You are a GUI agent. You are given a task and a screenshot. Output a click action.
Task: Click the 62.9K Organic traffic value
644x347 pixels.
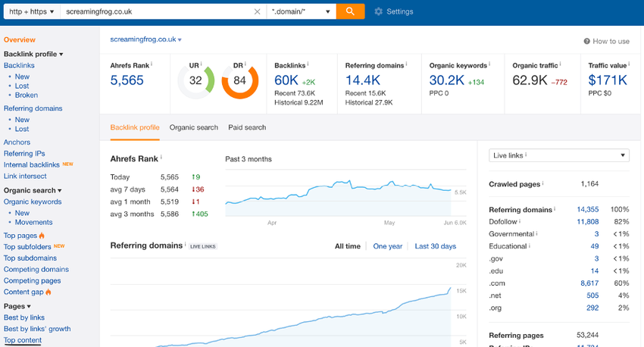(530, 80)
